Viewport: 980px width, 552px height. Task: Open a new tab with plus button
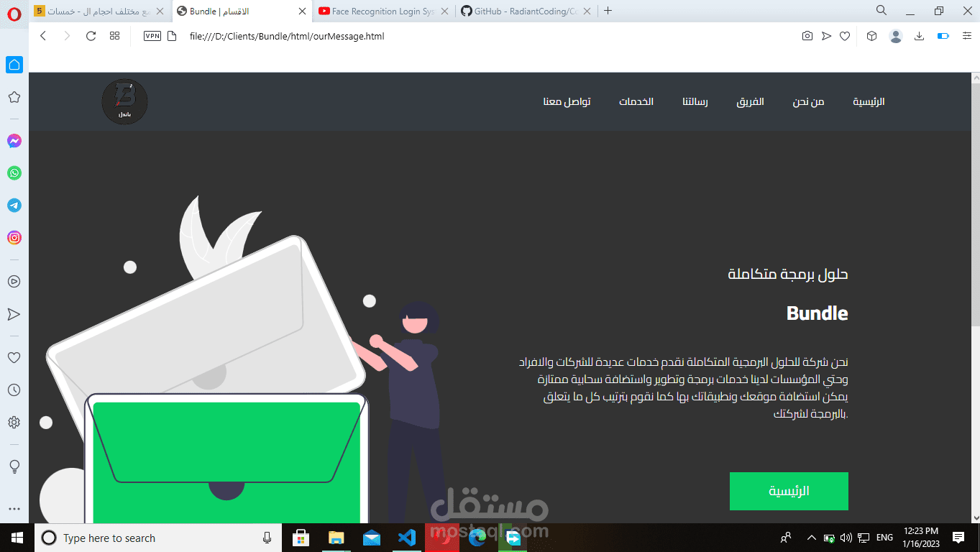tap(608, 11)
